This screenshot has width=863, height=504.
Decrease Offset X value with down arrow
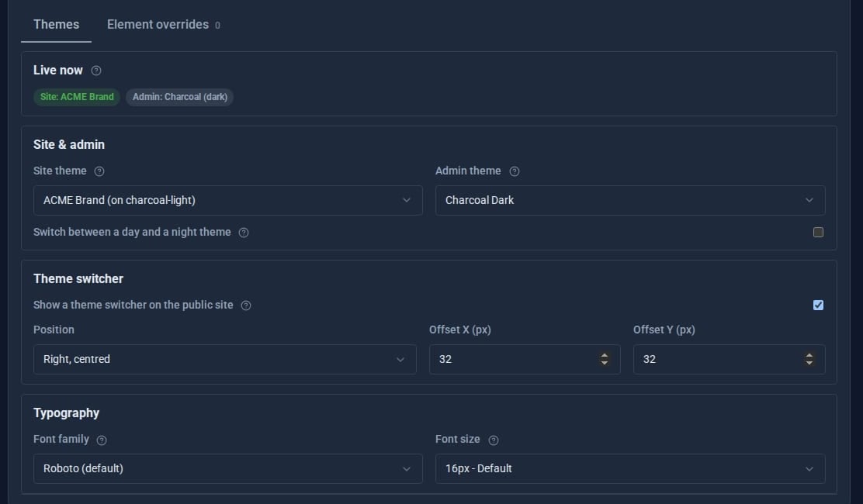[x=605, y=364]
